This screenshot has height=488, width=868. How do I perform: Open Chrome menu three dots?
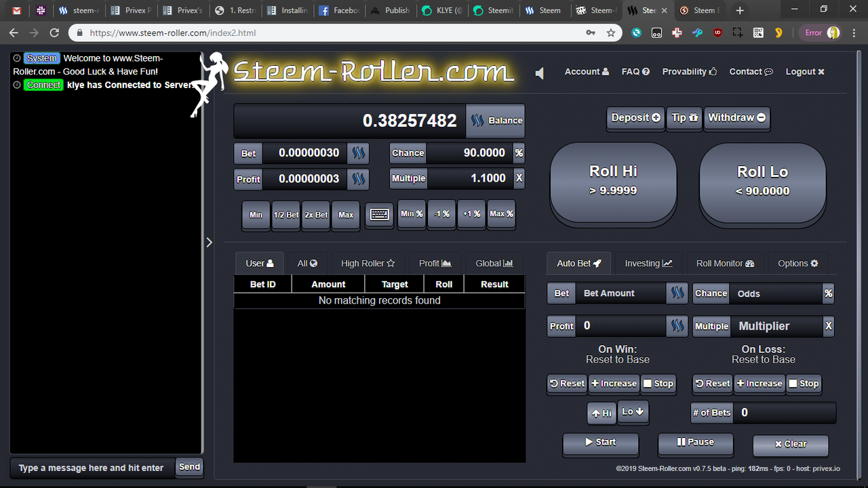coord(854,33)
